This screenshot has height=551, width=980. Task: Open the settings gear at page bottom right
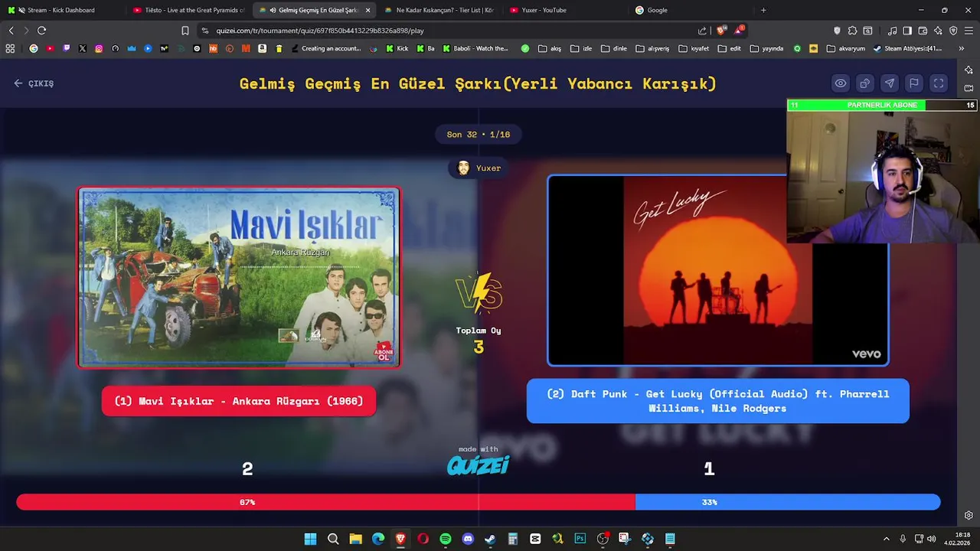(x=969, y=516)
